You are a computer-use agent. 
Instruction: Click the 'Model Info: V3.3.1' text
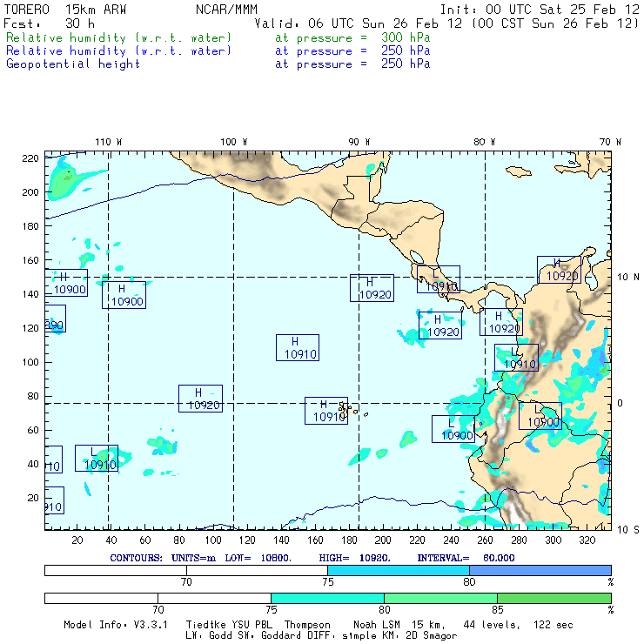coord(116,625)
